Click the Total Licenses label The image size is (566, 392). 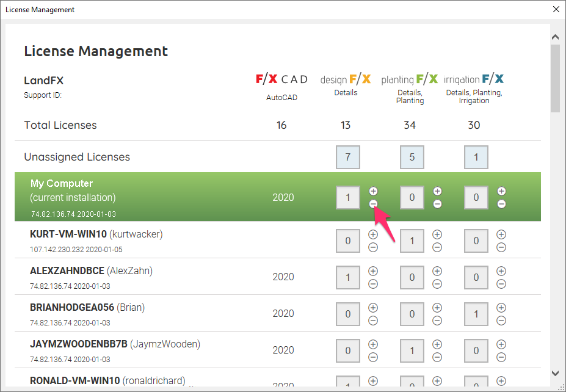coord(60,125)
